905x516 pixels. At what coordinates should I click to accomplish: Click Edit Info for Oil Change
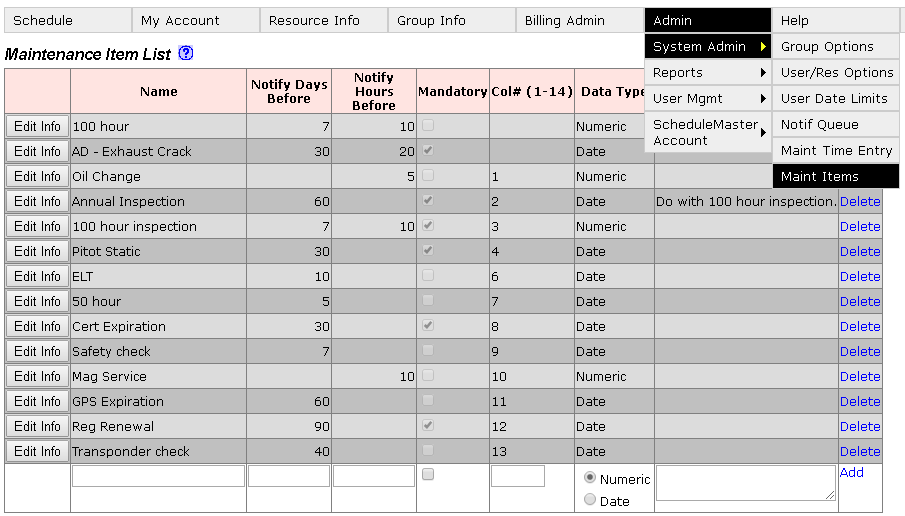click(38, 176)
